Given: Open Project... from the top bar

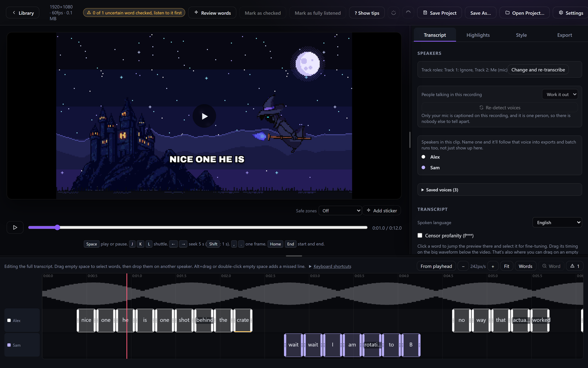Looking at the screenshot, I should coord(524,13).
